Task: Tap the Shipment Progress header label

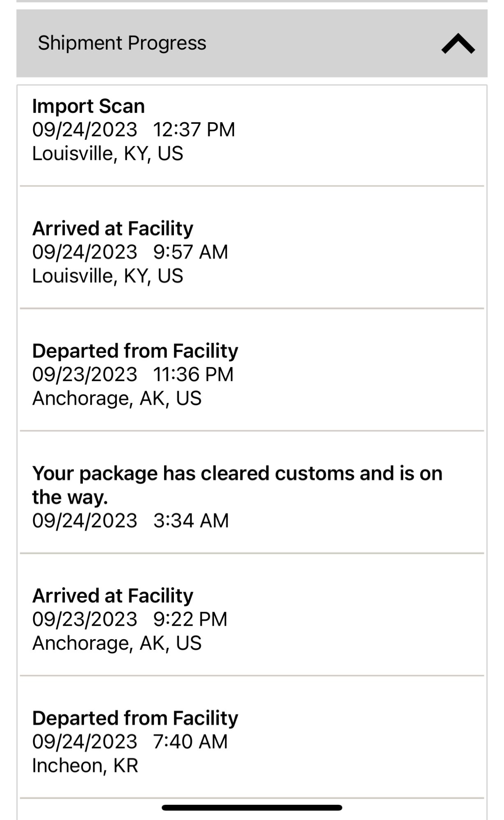Action: click(x=122, y=43)
